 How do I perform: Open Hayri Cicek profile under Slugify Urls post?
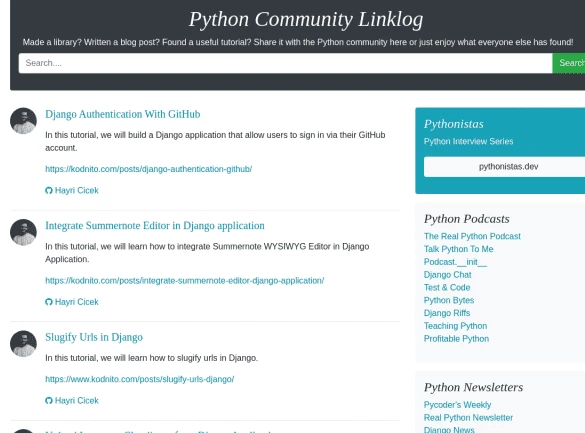(76, 401)
